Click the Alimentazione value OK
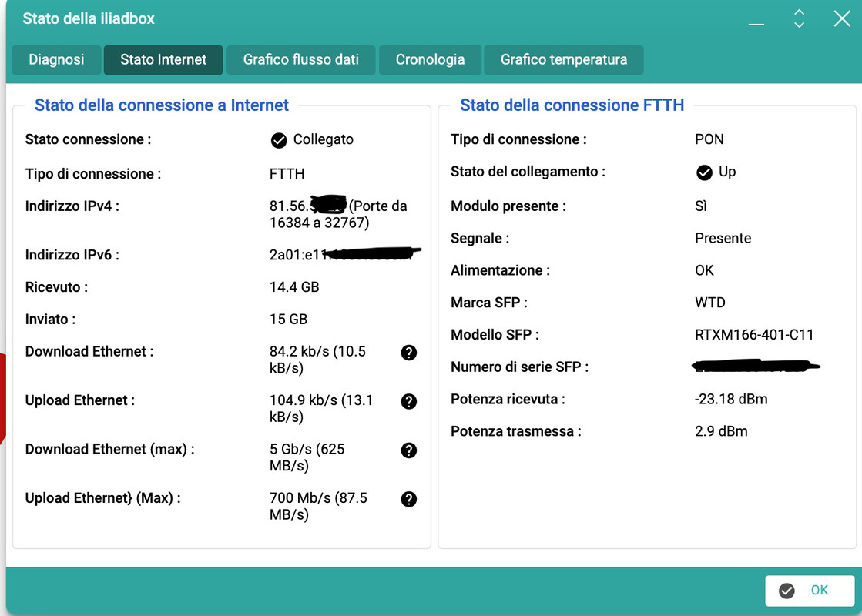Image resolution: width=862 pixels, height=616 pixels. 704,271
